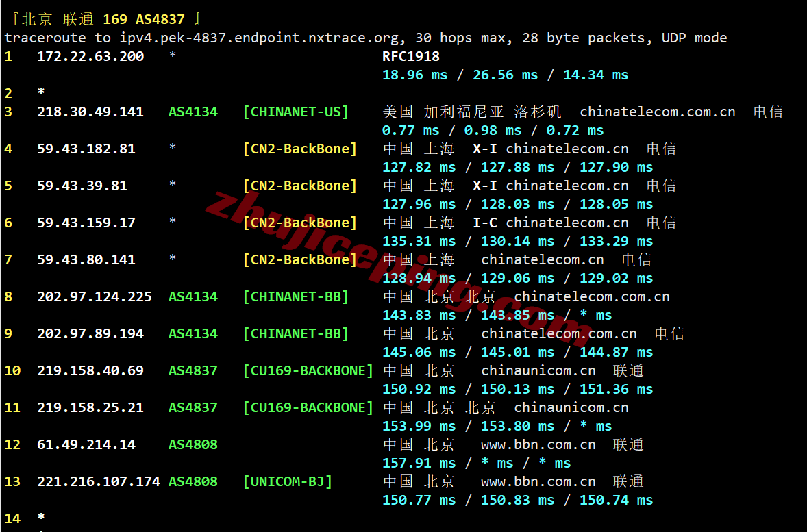Click the AS4134 entry on hop 3
Viewport: 807px width, 532px height.
(x=193, y=112)
